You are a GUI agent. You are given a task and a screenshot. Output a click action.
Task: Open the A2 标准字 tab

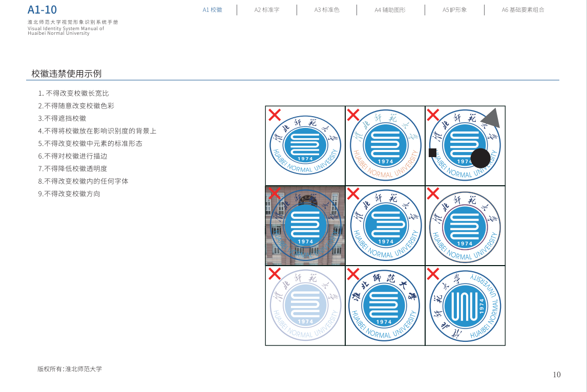[x=266, y=10]
